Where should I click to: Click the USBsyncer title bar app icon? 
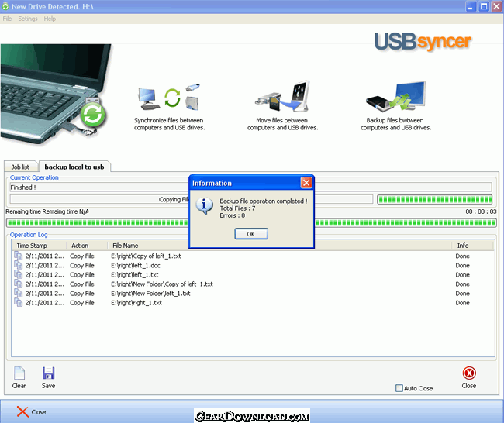click(5, 6)
